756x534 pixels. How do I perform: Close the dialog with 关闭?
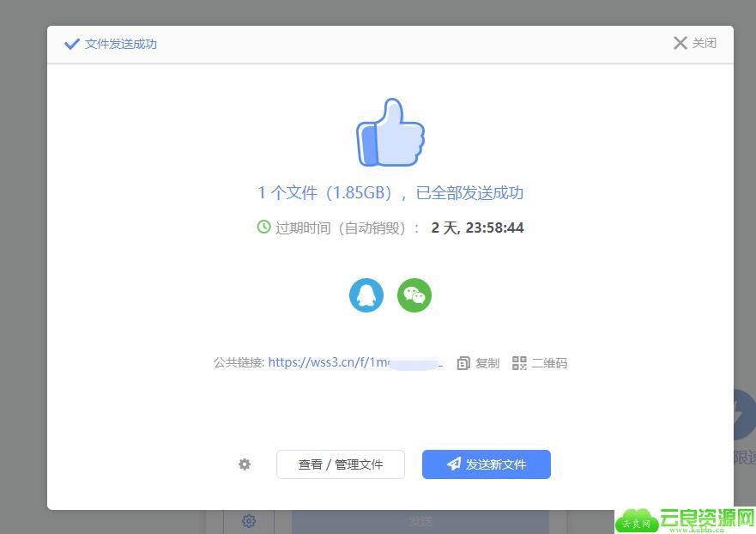pyautogui.click(x=694, y=43)
